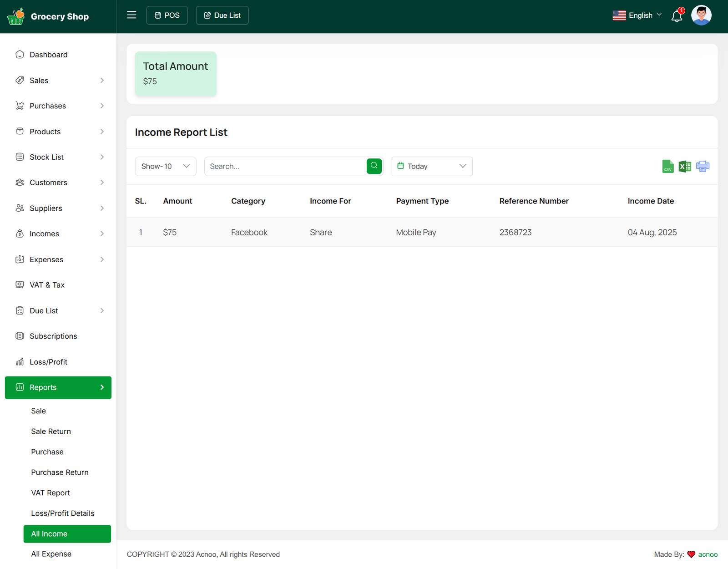This screenshot has height=569, width=728.
Task: Expand the Incomes sidebar menu
Action: (58, 234)
